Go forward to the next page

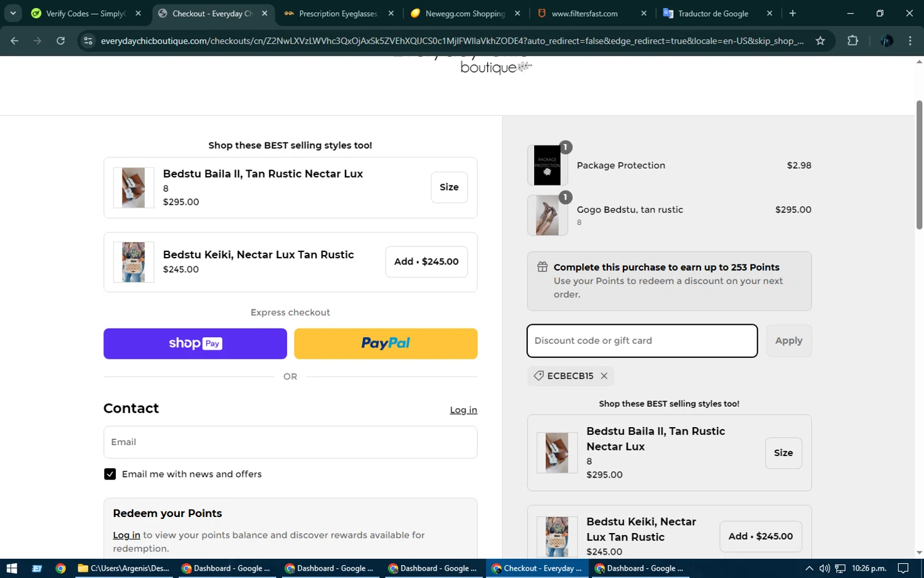[x=38, y=41]
